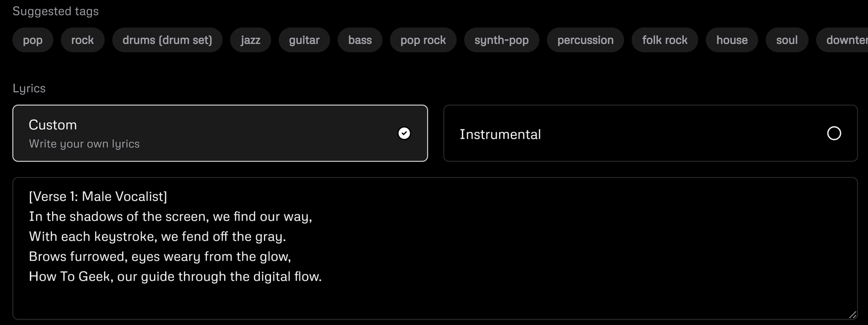Add the "pop" suggested tag
Screen dimensions: 868x325
[x=33, y=40]
